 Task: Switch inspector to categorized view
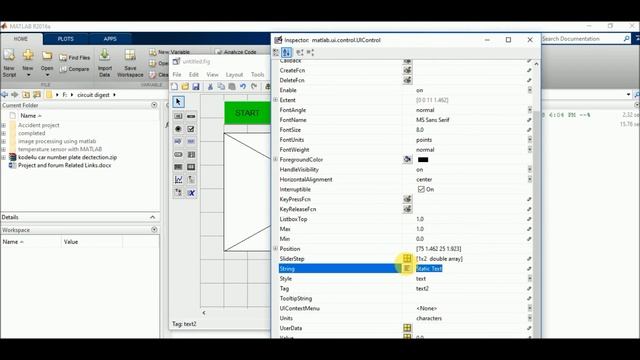pyautogui.click(x=276, y=52)
